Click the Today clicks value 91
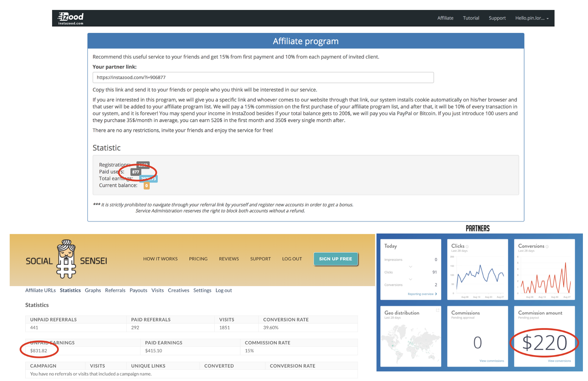 [x=435, y=273]
